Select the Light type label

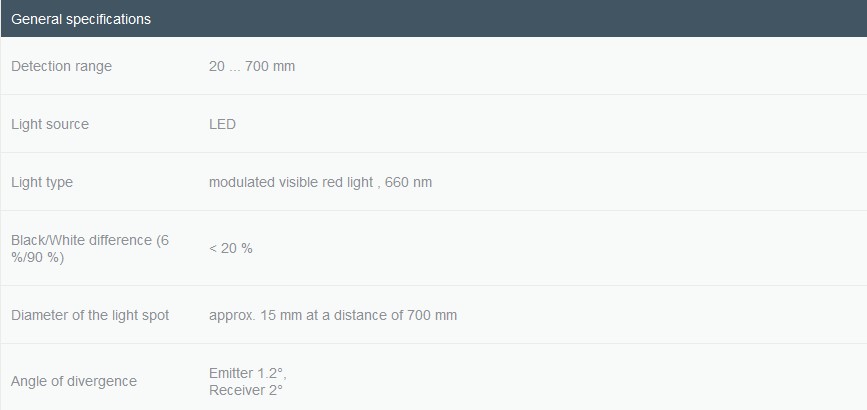[42, 182]
